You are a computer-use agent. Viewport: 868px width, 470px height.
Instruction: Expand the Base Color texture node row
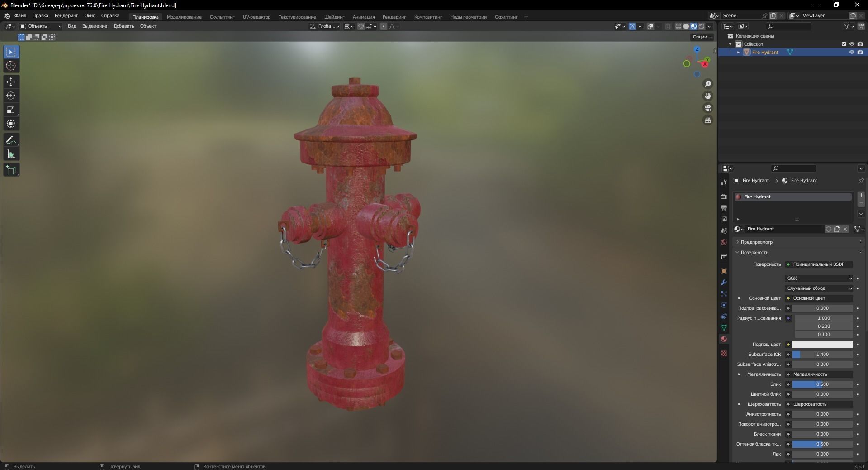[x=739, y=298]
